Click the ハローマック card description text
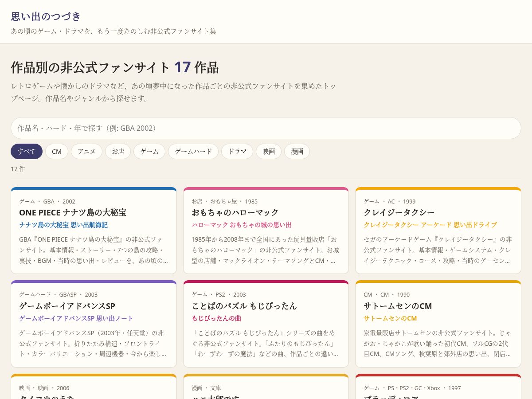The width and height of the screenshot is (532, 399). point(266,250)
